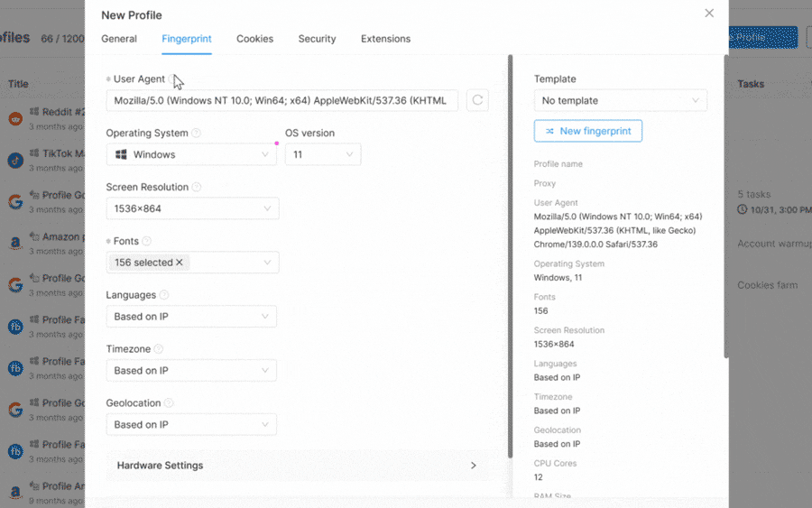
Task: Click the Title column header in background
Action: tap(18, 84)
